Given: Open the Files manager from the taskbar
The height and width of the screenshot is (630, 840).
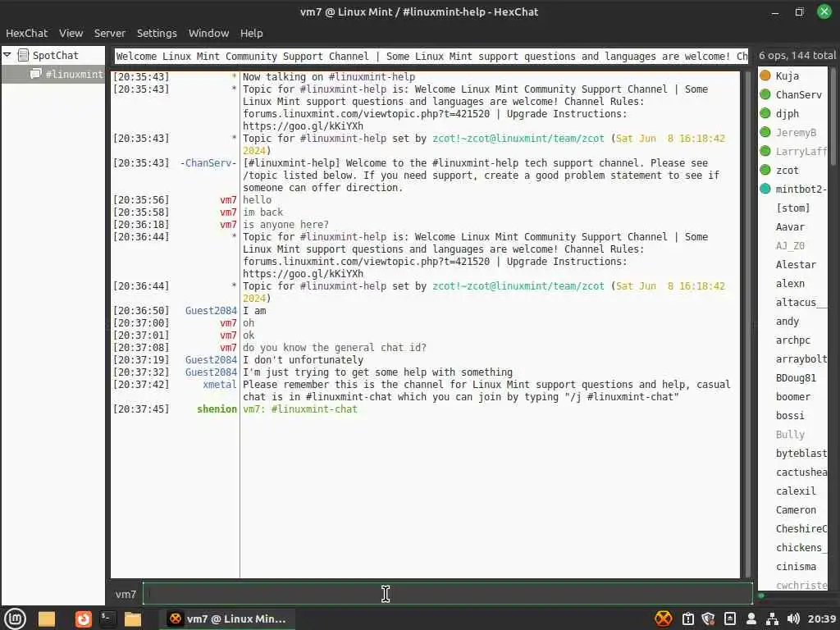Looking at the screenshot, I should pyautogui.click(x=132, y=619).
